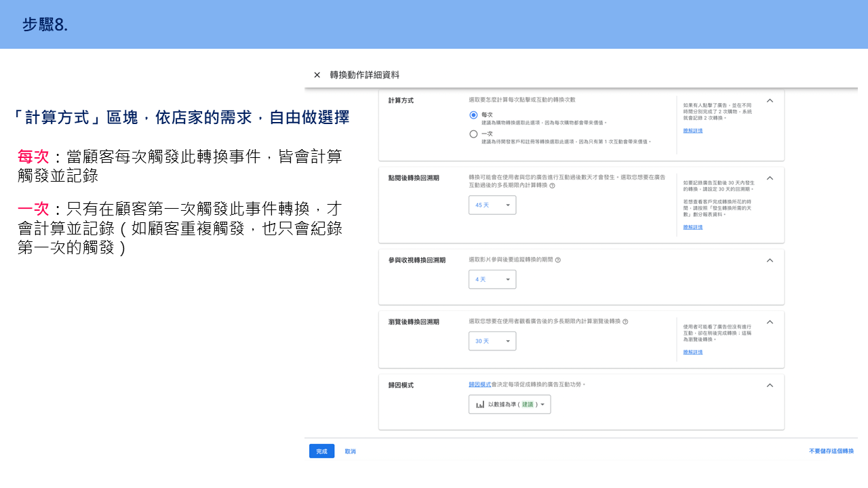This screenshot has height=488, width=868.
Task: Open the 45 天 lookback window dropdown
Action: click(492, 205)
